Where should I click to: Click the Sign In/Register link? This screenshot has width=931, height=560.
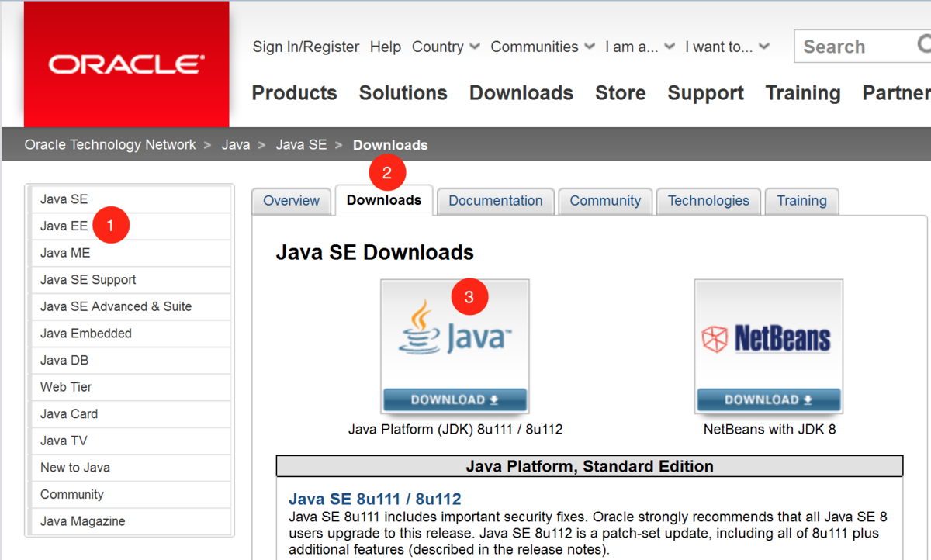306,47
